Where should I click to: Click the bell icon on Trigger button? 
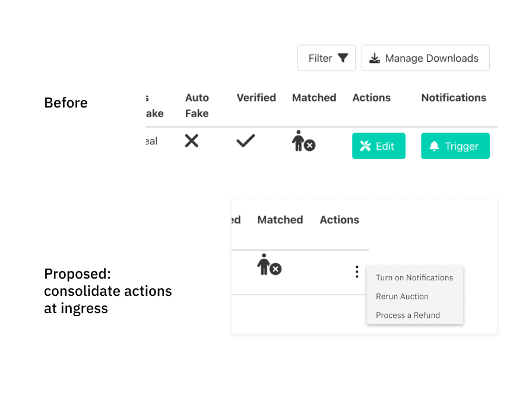(x=435, y=146)
